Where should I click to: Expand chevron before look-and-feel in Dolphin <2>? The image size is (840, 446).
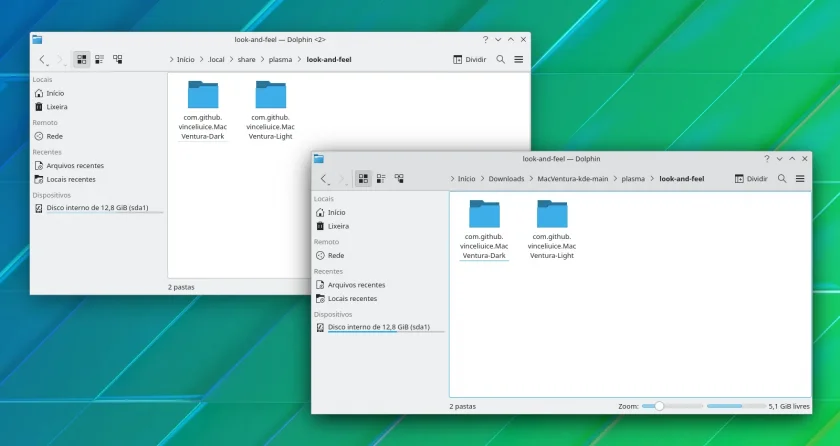tap(300, 59)
